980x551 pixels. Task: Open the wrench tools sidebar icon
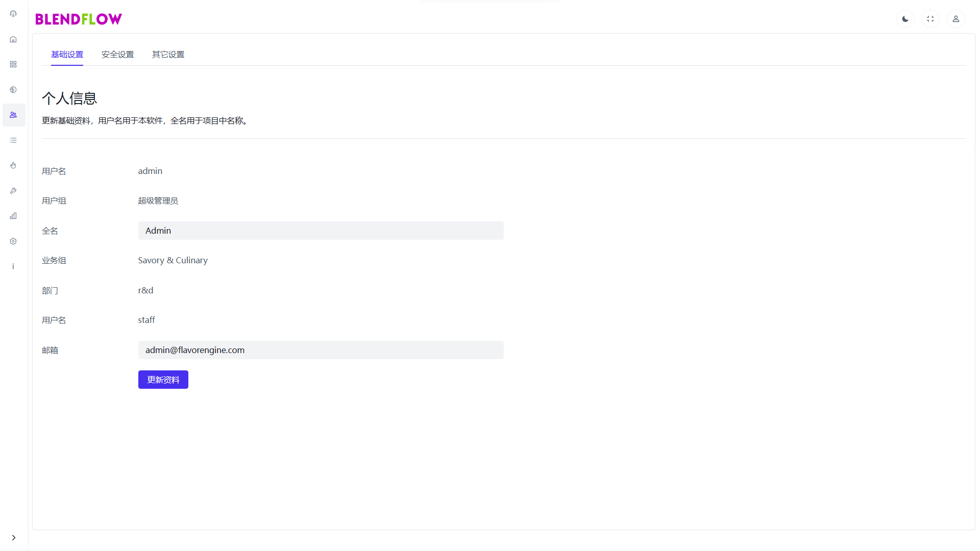[13, 191]
